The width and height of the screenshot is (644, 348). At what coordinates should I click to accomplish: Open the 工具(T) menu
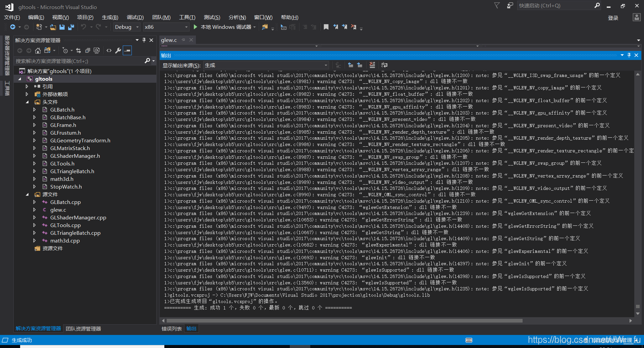tap(187, 17)
